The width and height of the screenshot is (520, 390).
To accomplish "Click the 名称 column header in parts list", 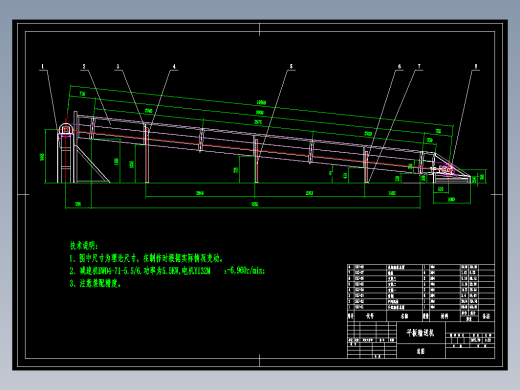I will pyautogui.click(x=404, y=316).
